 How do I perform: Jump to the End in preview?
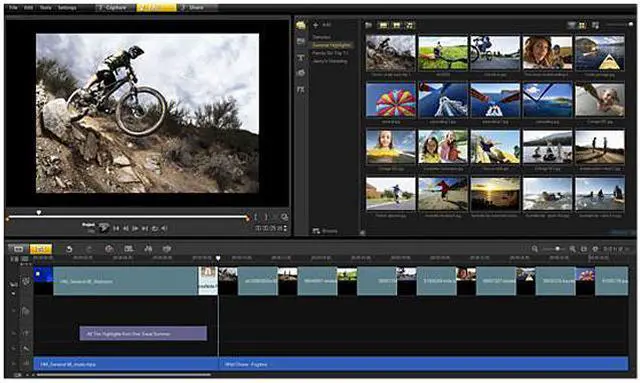pyautogui.click(x=145, y=229)
